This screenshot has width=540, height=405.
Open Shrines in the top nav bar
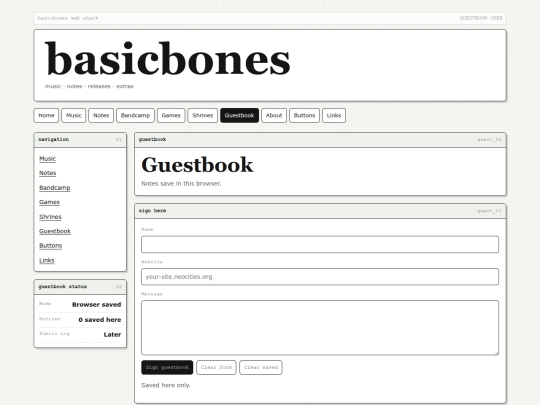(202, 115)
